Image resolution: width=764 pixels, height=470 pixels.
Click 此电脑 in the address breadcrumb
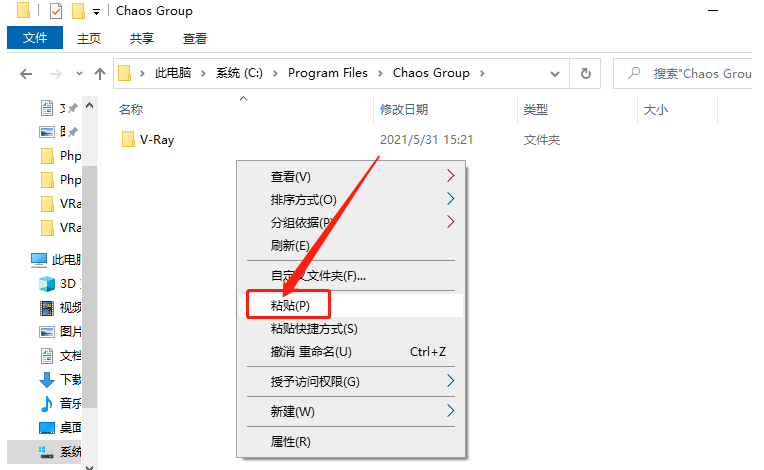(x=173, y=73)
